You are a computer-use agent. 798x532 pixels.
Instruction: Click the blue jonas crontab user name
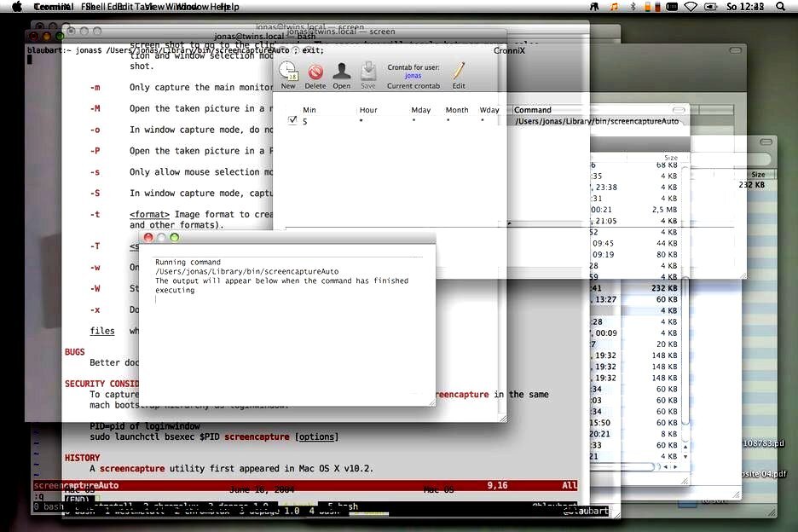(x=413, y=76)
